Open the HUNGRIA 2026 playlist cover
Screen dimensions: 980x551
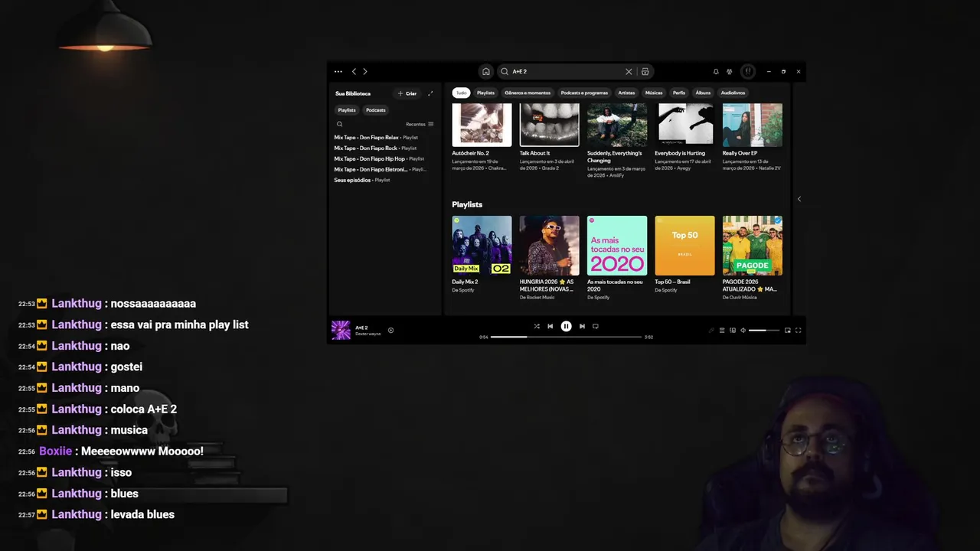(x=550, y=246)
